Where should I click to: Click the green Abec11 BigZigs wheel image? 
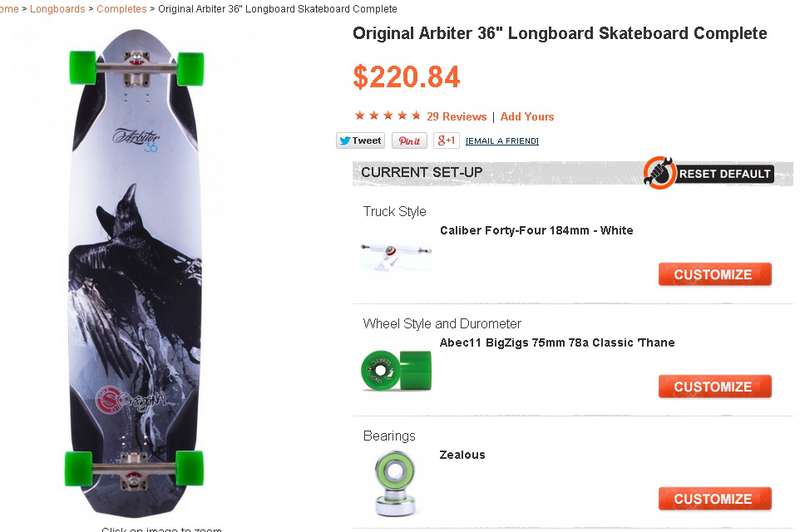pos(396,370)
